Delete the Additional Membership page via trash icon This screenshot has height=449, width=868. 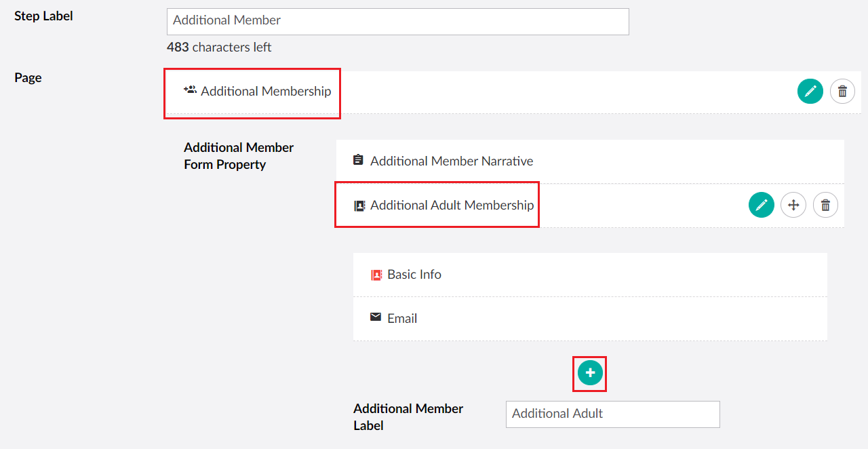tap(842, 91)
